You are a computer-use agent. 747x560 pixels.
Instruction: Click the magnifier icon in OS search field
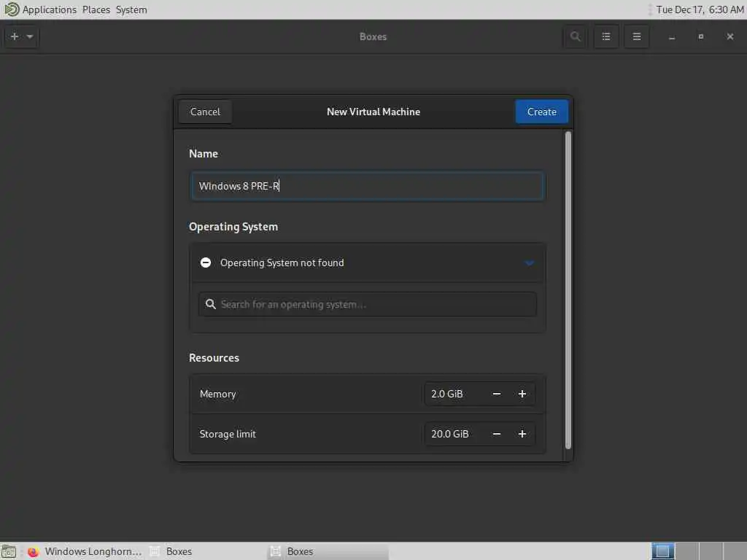pos(210,304)
